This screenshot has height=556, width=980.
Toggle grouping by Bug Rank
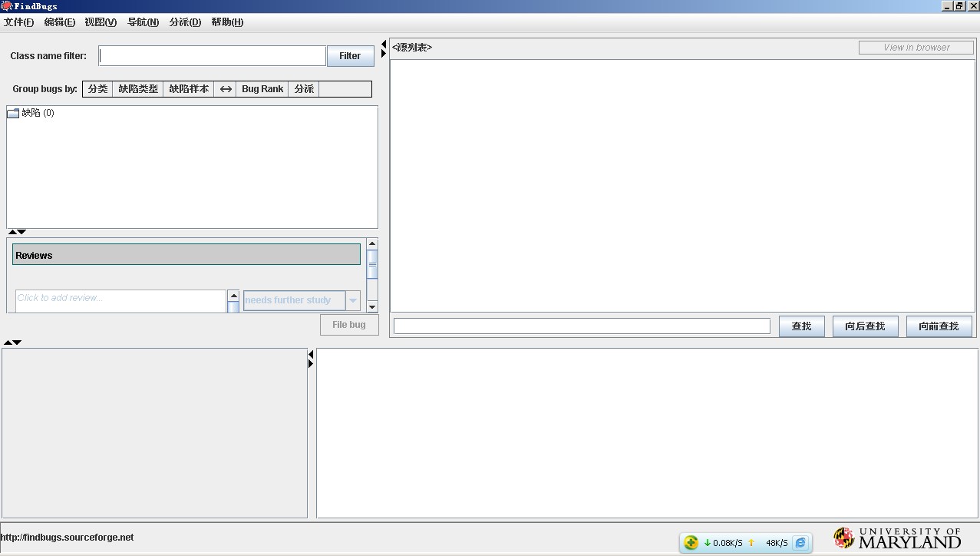click(x=262, y=88)
